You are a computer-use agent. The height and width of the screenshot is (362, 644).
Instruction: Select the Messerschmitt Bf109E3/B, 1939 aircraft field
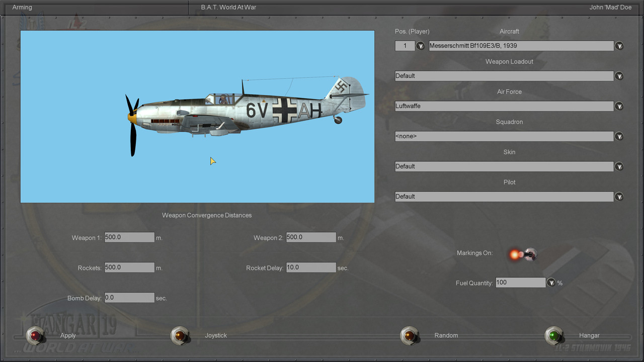pos(521,46)
